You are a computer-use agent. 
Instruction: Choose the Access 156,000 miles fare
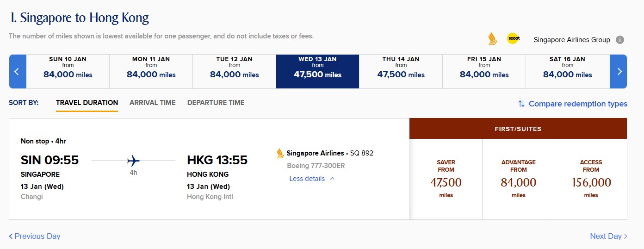(591, 179)
